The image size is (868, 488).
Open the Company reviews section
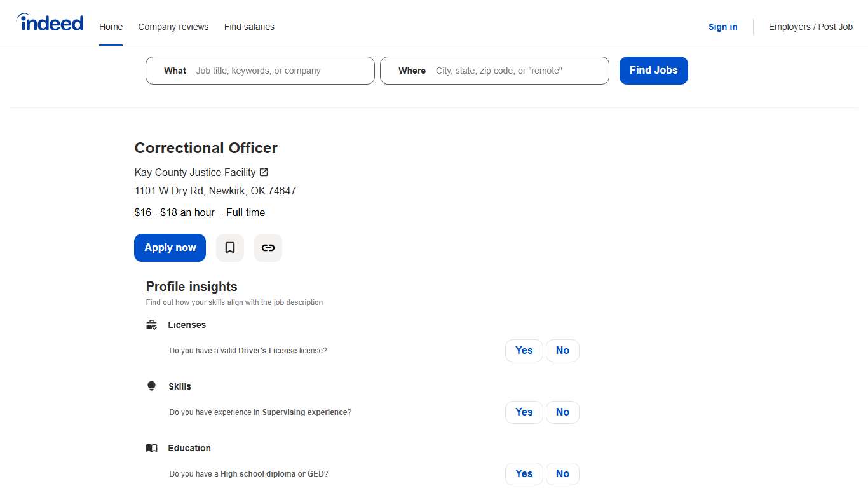pos(173,27)
